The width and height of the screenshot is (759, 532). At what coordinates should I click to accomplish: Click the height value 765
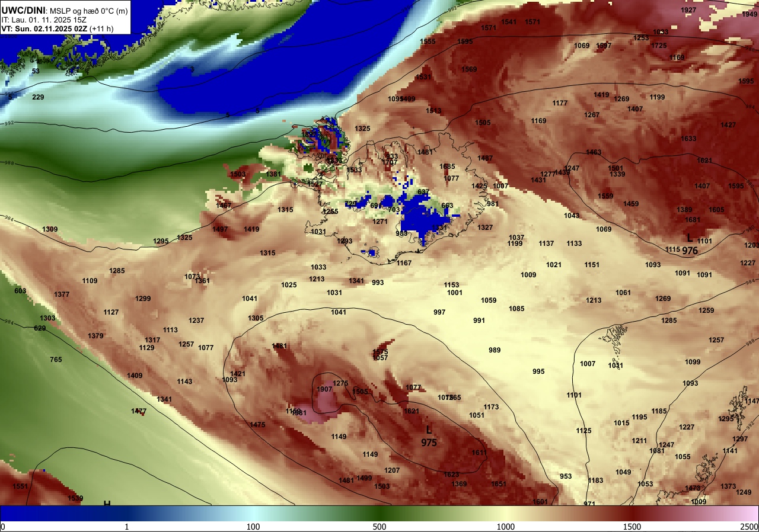pyautogui.click(x=56, y=360)
